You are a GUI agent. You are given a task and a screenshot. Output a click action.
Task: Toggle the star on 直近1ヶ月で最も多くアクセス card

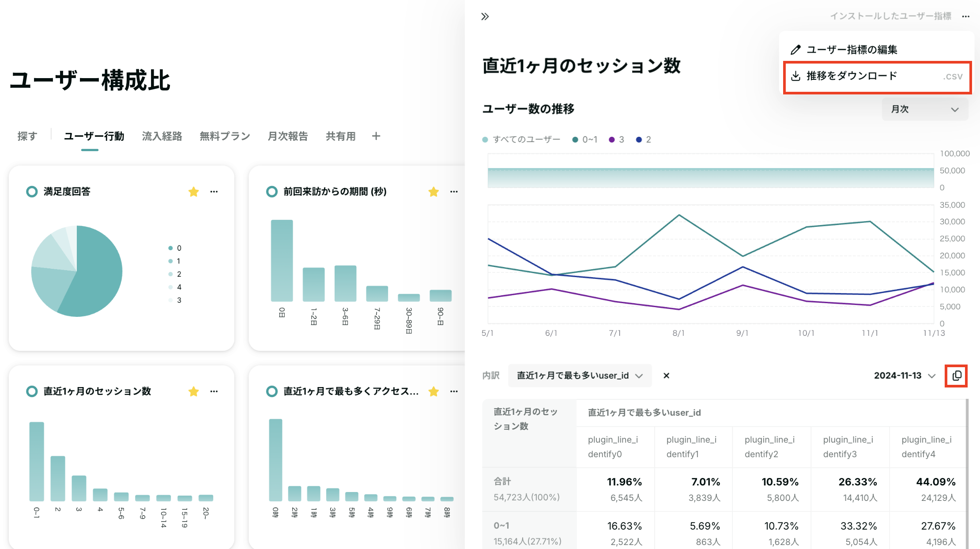tap(433, 391)
